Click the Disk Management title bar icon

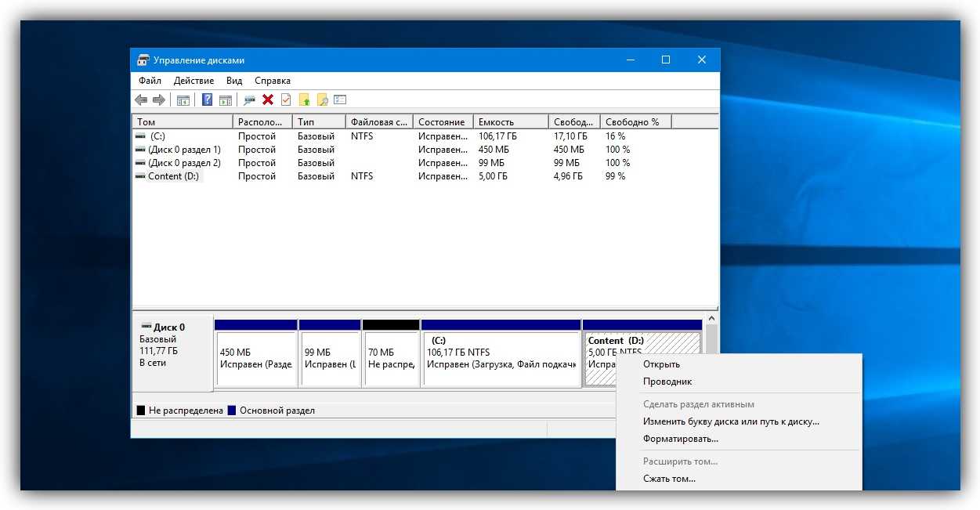(143, 60)
